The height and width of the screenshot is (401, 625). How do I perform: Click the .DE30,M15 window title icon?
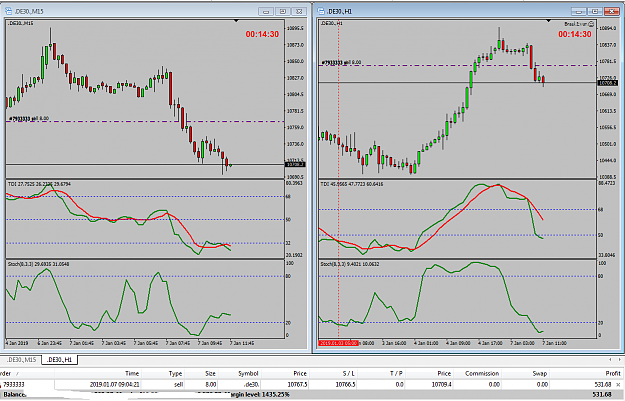point(8,11)
